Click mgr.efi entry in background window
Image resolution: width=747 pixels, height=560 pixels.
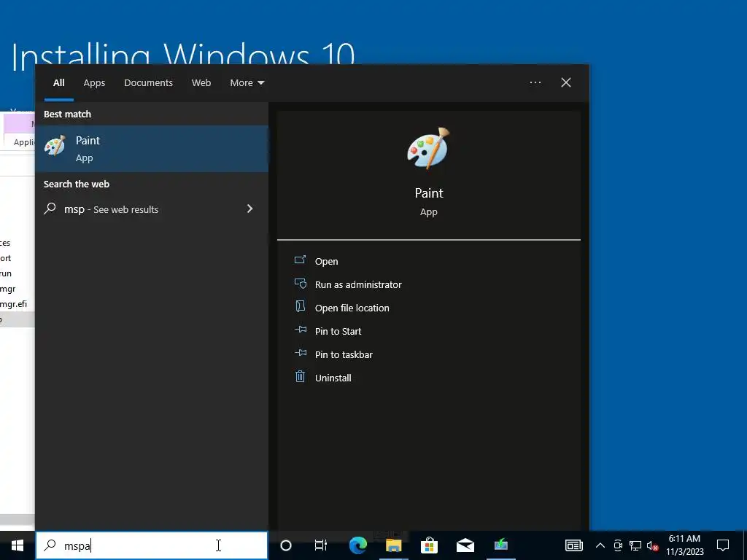pos(13,304)
